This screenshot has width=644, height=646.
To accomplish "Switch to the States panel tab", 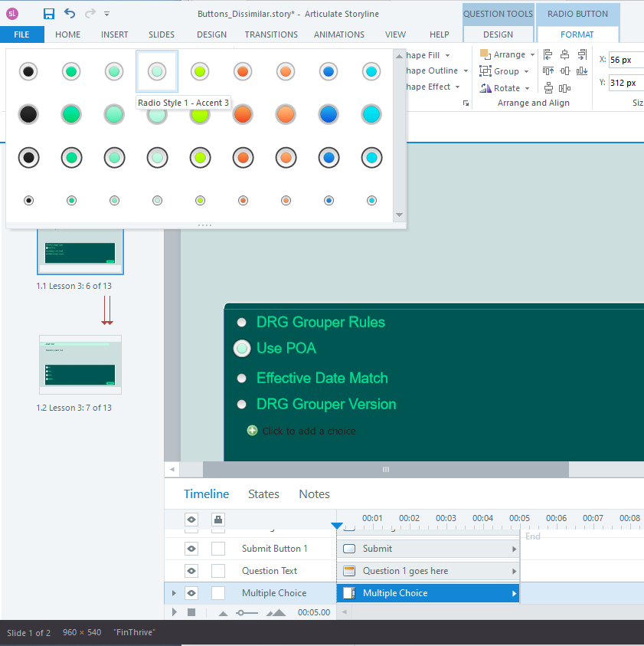I will tap(263, 494).
